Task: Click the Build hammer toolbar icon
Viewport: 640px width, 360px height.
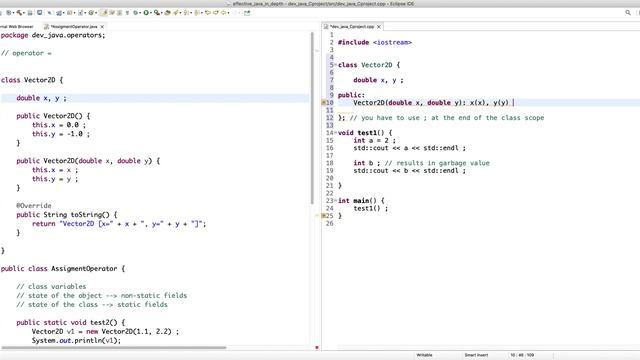Action: 19,13
